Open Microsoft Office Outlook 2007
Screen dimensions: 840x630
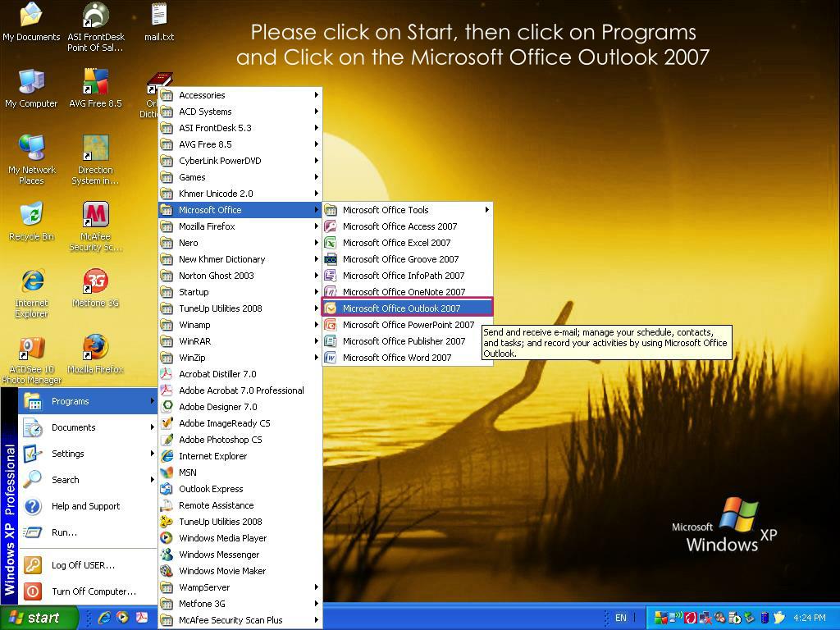407,308
